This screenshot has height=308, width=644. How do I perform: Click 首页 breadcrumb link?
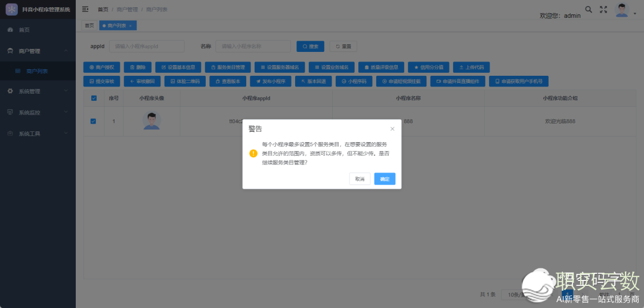(103, 10)
